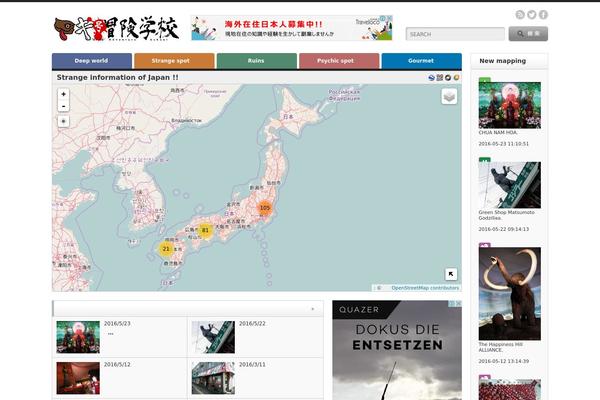The width and height of the screenshot is (600, 400).
Task: Close the top banner ad
Action: 389,18
